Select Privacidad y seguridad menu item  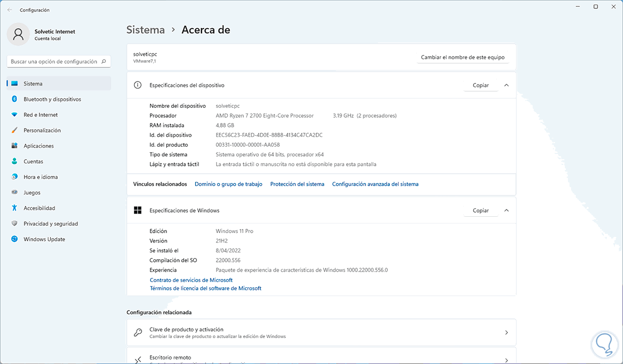(50, 223)
